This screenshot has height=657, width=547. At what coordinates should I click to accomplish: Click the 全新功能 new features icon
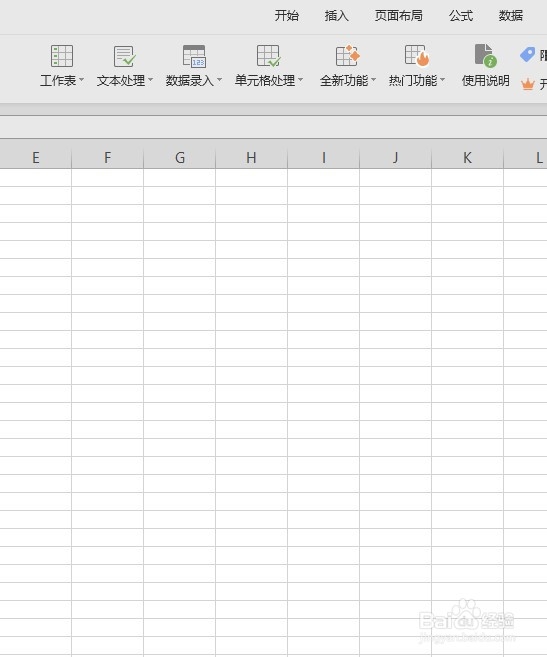point(347,56)
